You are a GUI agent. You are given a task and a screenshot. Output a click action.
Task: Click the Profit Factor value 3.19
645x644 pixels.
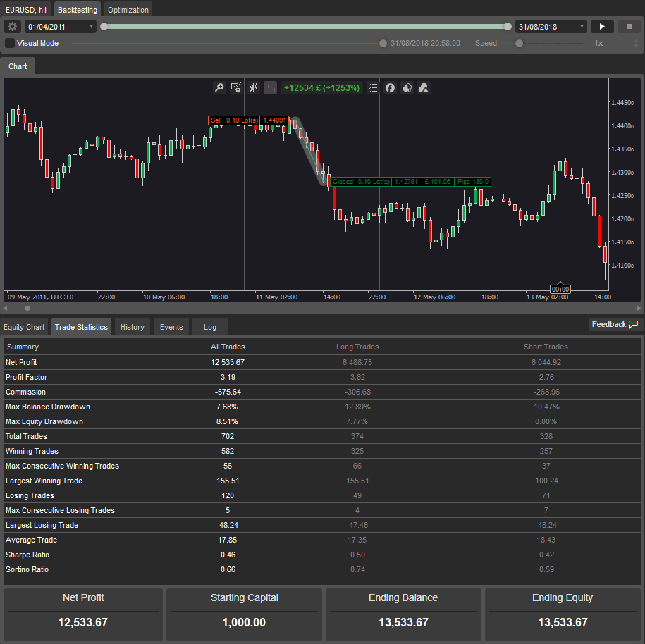[x=228, y=377]
